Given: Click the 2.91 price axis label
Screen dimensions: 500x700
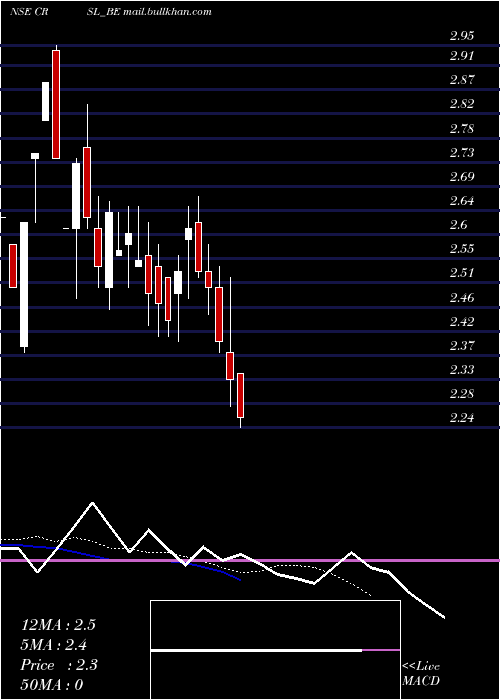Looking at the screenshot, I should point(462,56).
